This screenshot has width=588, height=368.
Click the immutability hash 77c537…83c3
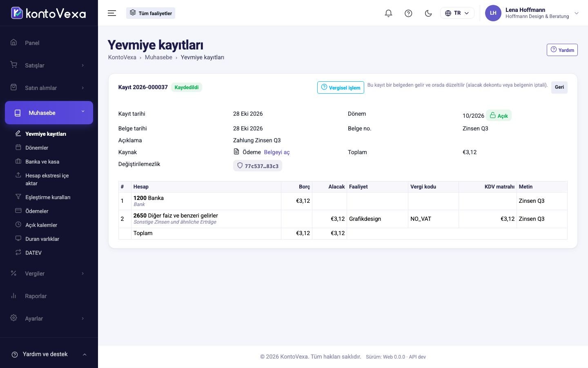[x=257, y=166]
